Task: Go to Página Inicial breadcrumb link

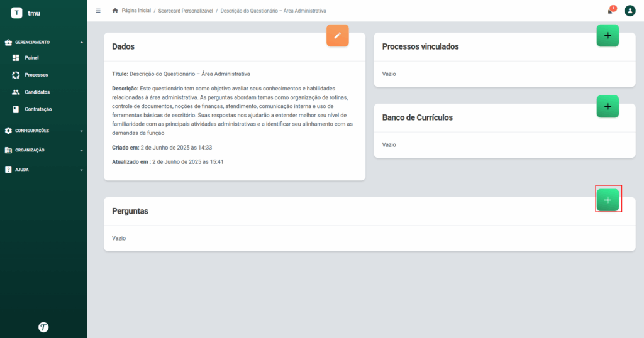Action: click(136, 11)
